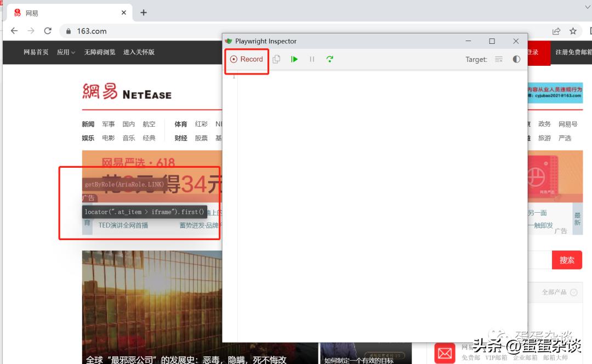Close the 网易 browser tab
The height and width of the screenshot is (364, 592).
(123, 13)
